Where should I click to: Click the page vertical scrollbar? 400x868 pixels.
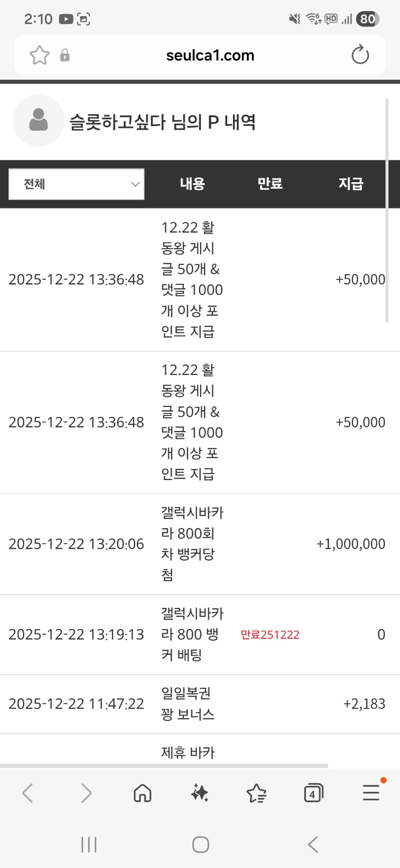coord(387,210)
